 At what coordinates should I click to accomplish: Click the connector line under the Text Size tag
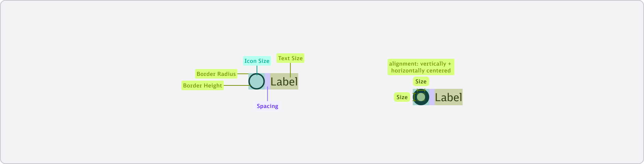[x=290, y=68]
